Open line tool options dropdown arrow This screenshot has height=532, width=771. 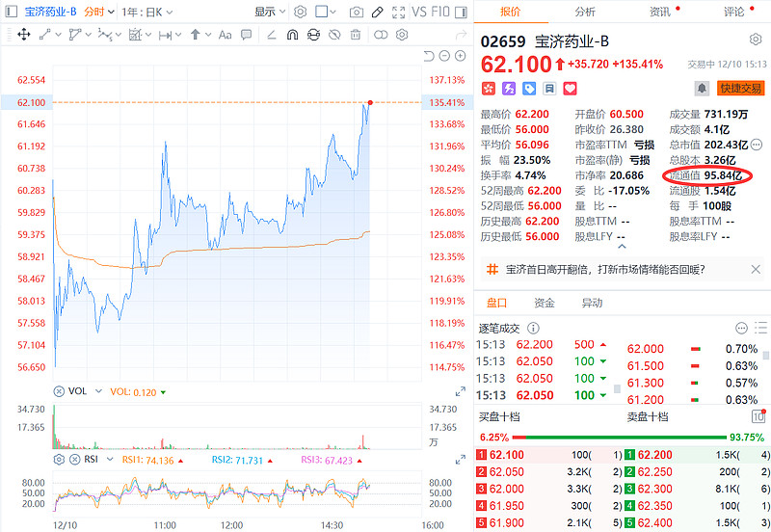pyautogui.click(x=58, y=35)
